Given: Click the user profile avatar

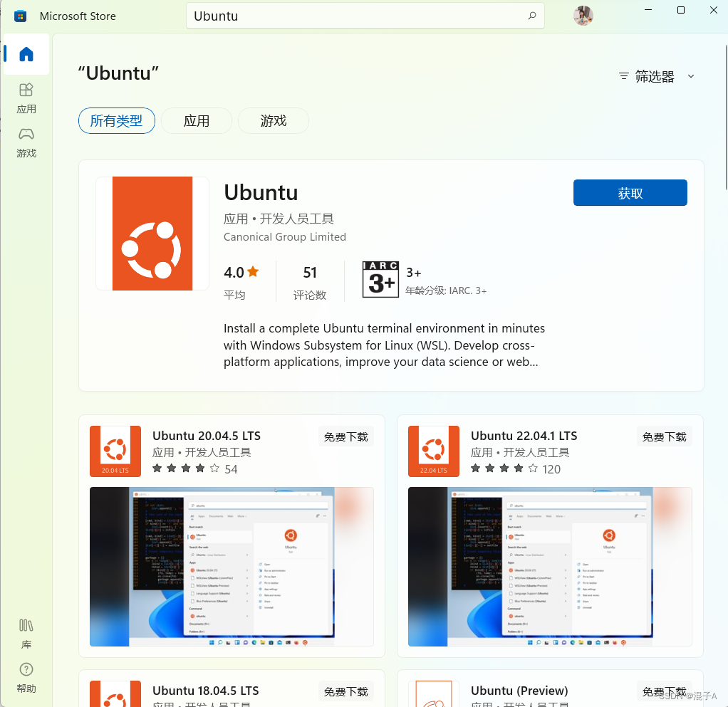Looking at the screenshot, I should tap(583, 15).
